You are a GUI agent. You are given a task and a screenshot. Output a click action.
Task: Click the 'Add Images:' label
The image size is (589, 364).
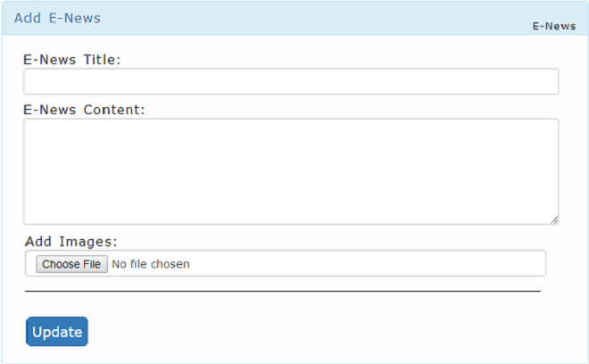click(71, 242)
